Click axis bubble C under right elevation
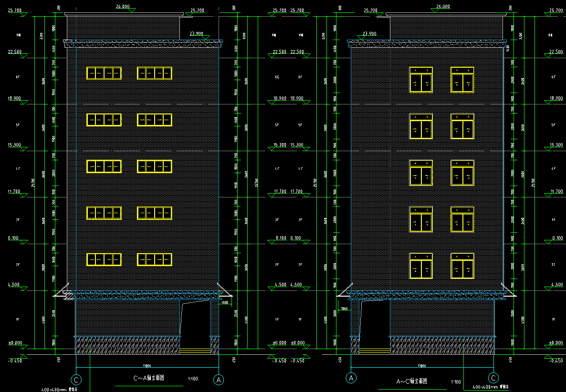566x392 pixels. click(x=494, y=378)
